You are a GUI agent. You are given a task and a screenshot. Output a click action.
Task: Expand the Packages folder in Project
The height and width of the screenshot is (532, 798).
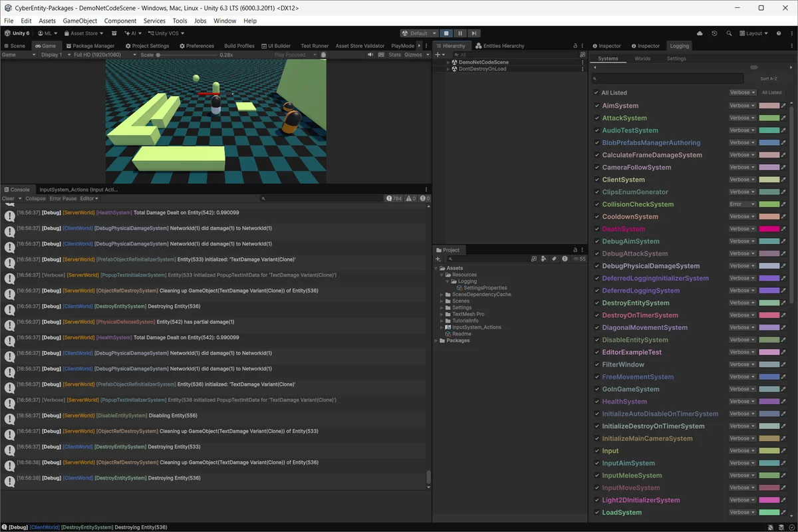pos(436,340)
